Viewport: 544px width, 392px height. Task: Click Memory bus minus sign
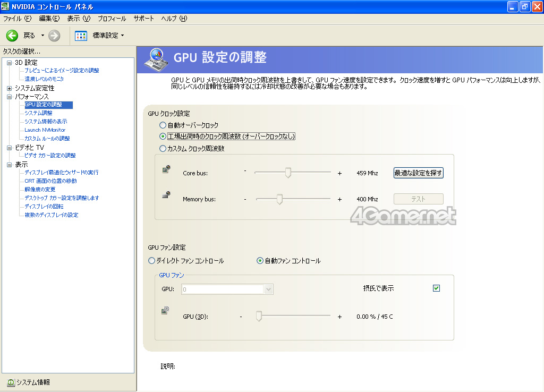pyautogui.click(x=245, y=199)
